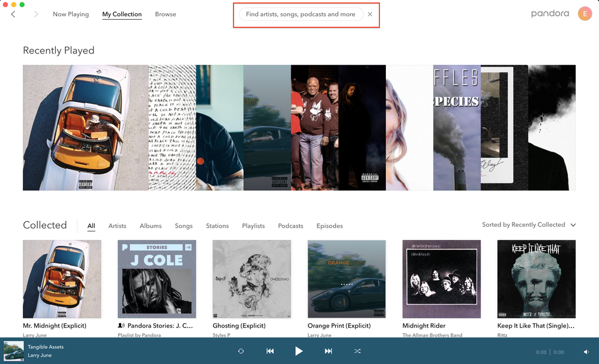Toggle repeat mode
Viewport: 599px width, 364px height.
point(241,351)
